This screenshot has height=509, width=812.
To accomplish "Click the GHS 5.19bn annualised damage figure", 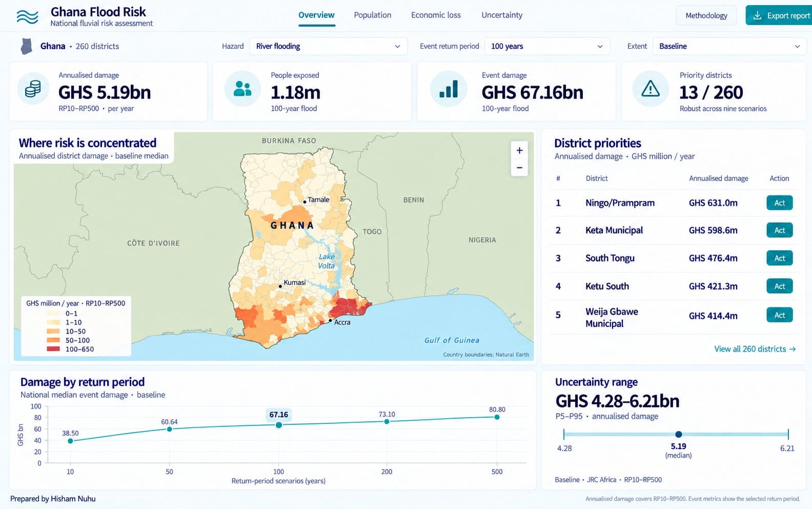I will 105,92.
